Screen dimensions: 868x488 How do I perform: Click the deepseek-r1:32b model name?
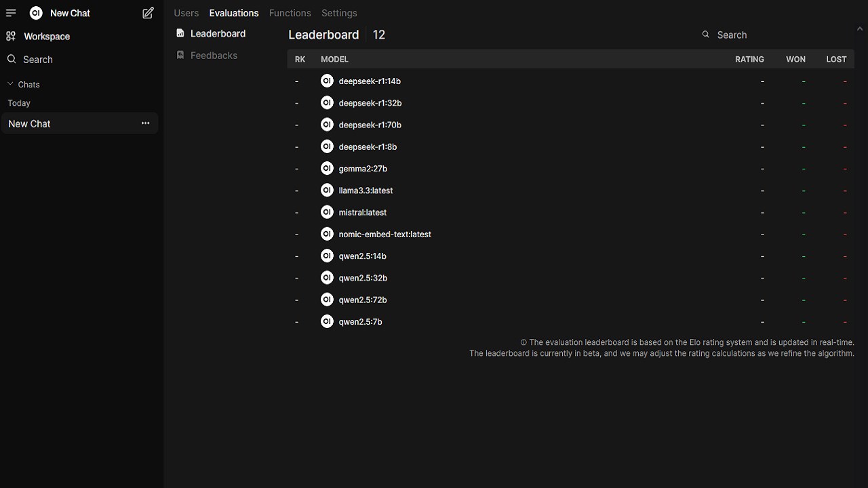370,103
